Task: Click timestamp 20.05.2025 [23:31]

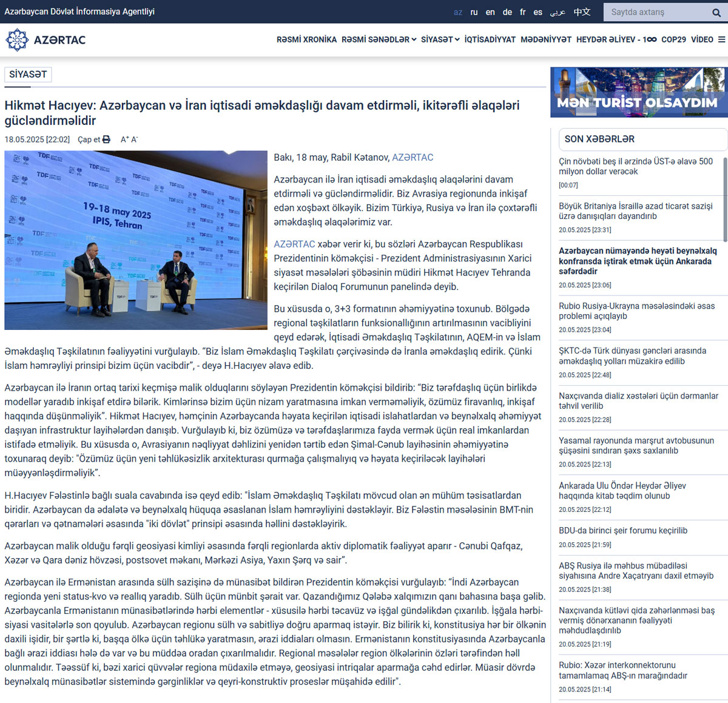Action: (x=585, y=230)
